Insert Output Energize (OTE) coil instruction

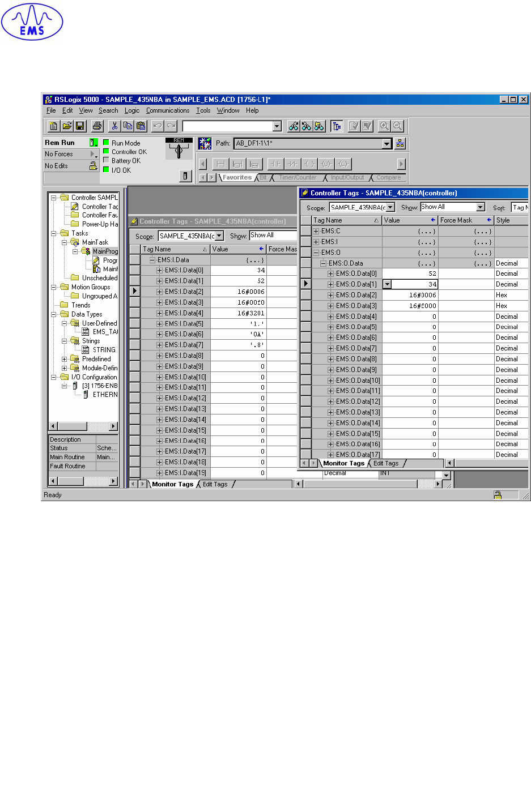pyautogui.click(x=309, y=164)
